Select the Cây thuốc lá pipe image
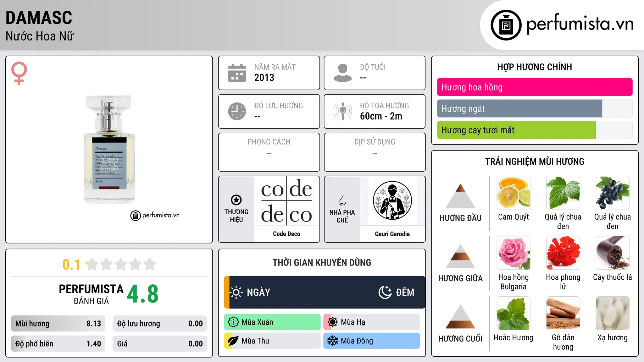 (x=613, y=253)
